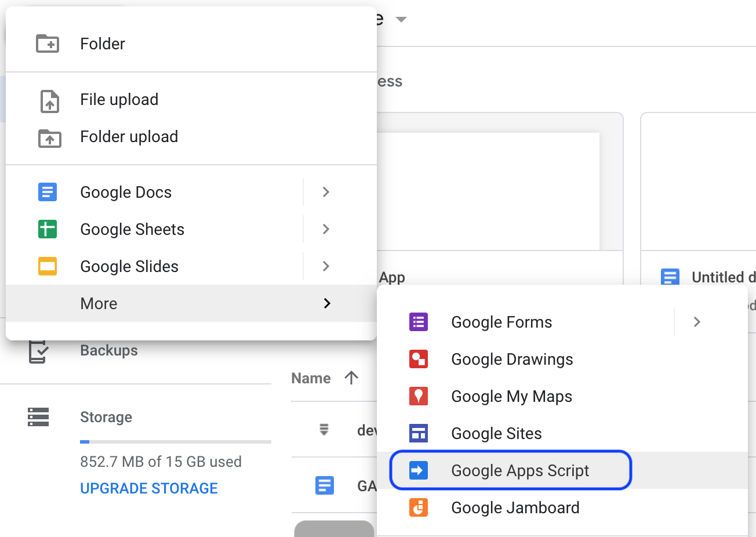
Task: Expand the Google Docs submenu arrow
Action: (x=326, y=192)
